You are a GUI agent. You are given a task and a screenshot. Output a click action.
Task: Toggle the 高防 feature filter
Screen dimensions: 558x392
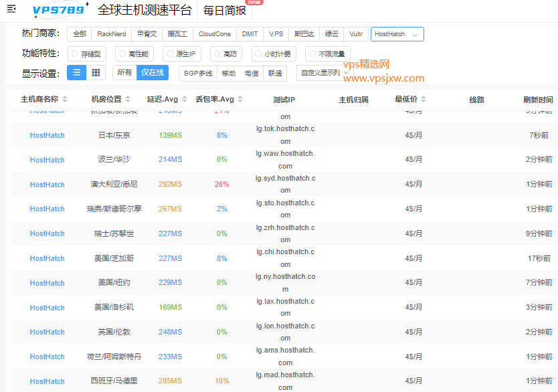(226, 54)
